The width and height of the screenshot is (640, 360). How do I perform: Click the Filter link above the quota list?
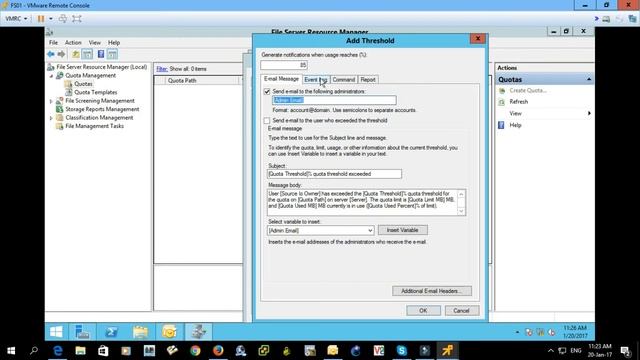click(162, 69)
